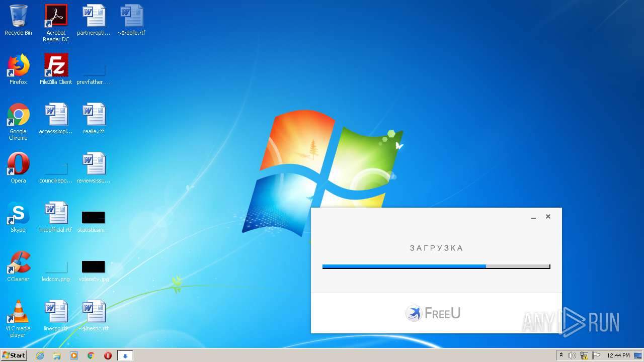
Task: Open the Recycle Bin desktop icon
Action: 18,20
